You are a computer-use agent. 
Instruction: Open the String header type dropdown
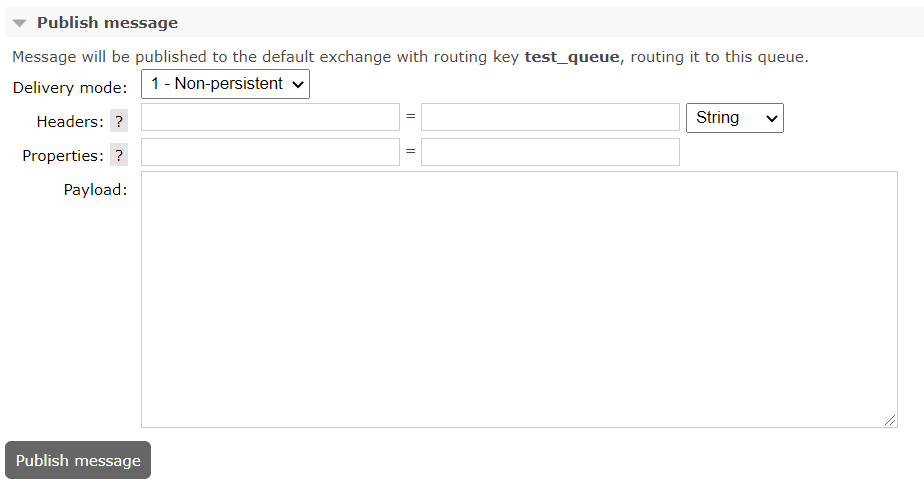point(735,118)
